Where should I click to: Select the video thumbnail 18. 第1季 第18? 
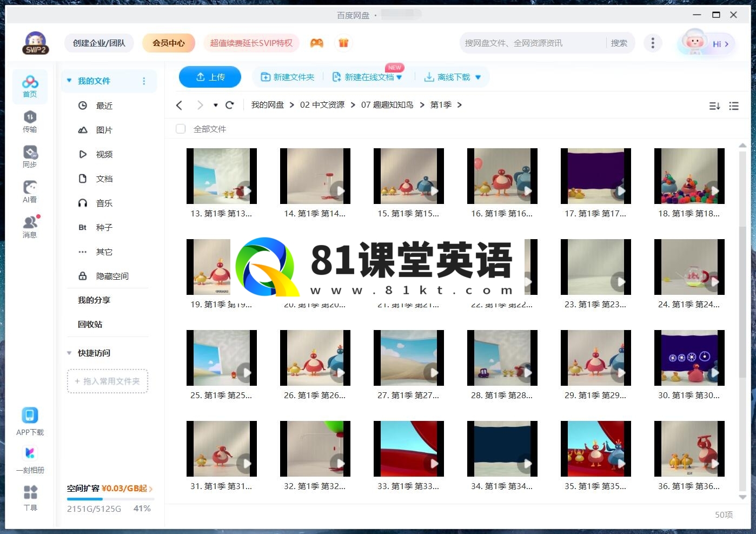(689, 176)
